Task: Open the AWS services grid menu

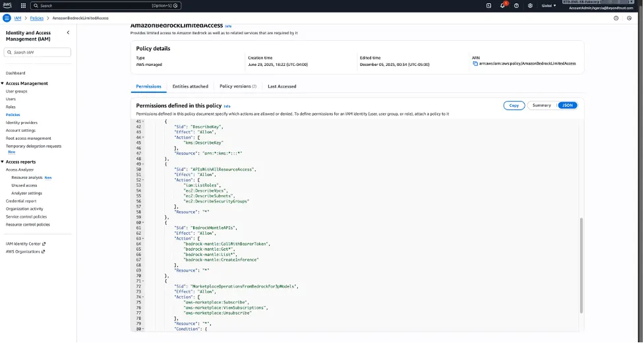Action: (23, 6)
